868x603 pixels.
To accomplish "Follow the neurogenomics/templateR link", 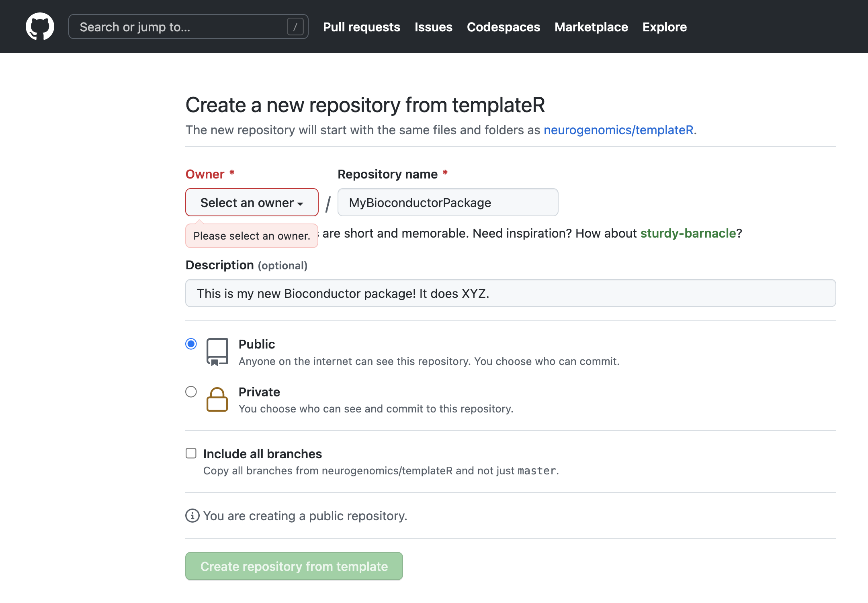I will [618, 130].
